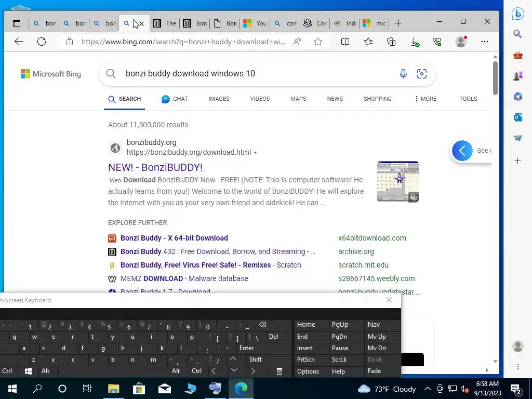Open Collections panel
This screenshot has width=532, height=399.
tap(391, 42)
